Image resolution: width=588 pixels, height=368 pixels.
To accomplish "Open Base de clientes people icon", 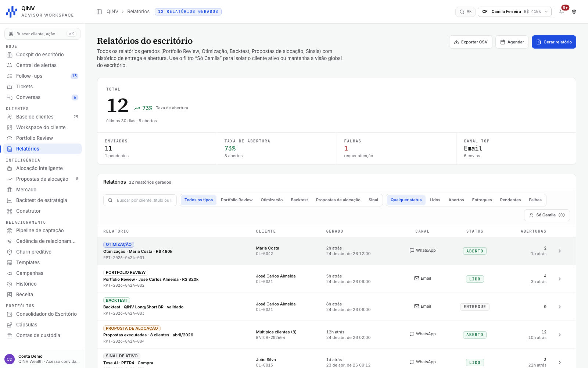I will coord(10,117).
